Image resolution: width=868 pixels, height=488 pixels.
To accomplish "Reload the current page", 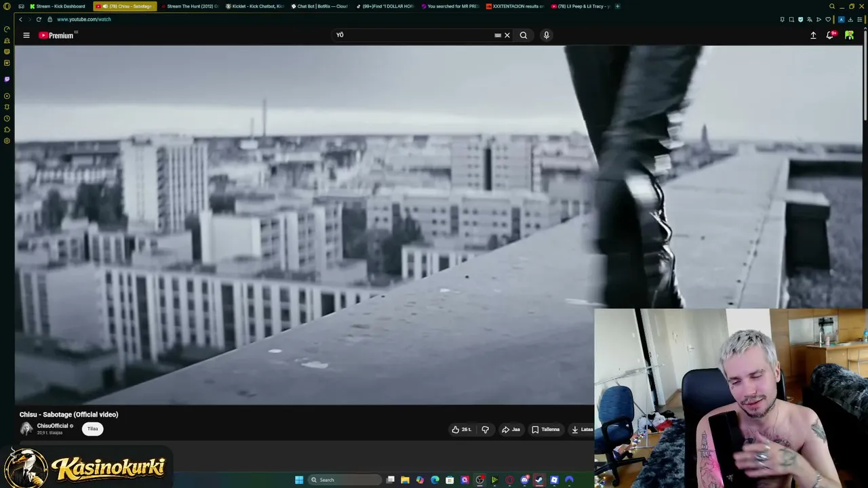I will coord(39,19).
